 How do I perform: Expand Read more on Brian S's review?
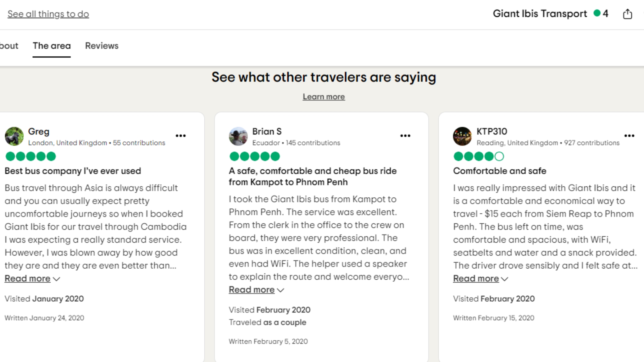(x=252, y=289)
